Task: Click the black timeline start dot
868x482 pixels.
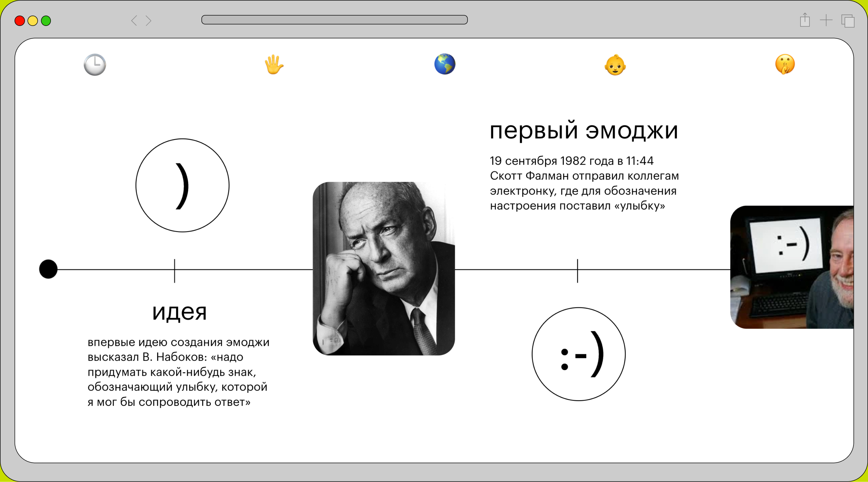Action: 48,269
